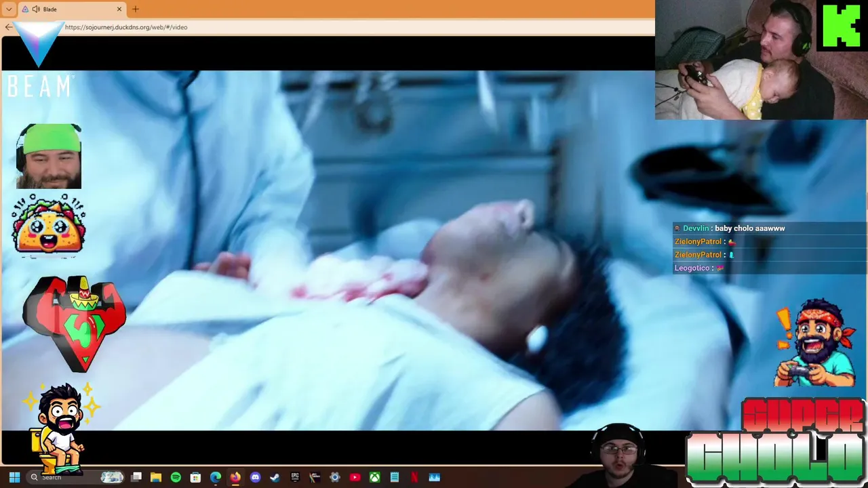
Task: Click the cartoon man on toilet
Action: [61, 428]
